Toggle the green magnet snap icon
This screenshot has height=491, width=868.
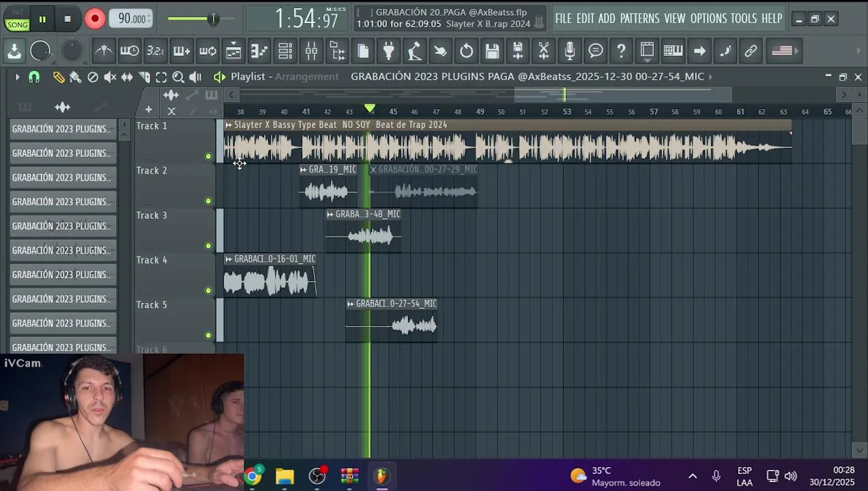pos(34,77)
